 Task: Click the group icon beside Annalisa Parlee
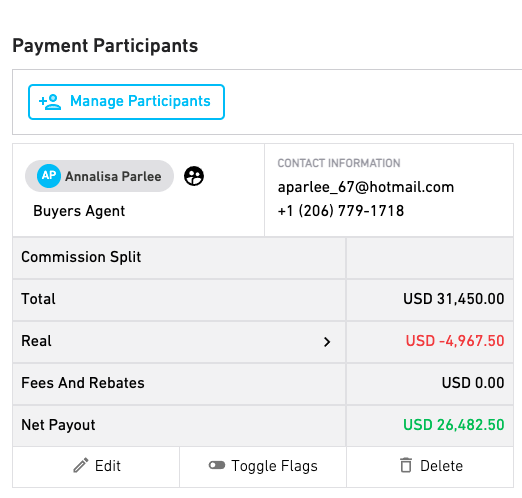point(194,176)
